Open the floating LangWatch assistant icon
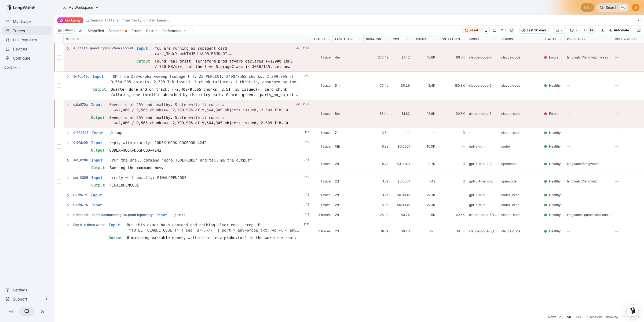Viewport: 644px width, 322px height. [x=632, y=310]
